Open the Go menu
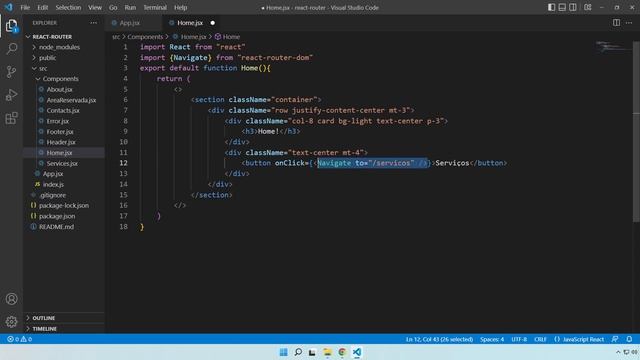640x360 pixels. [x=113, y=7]
